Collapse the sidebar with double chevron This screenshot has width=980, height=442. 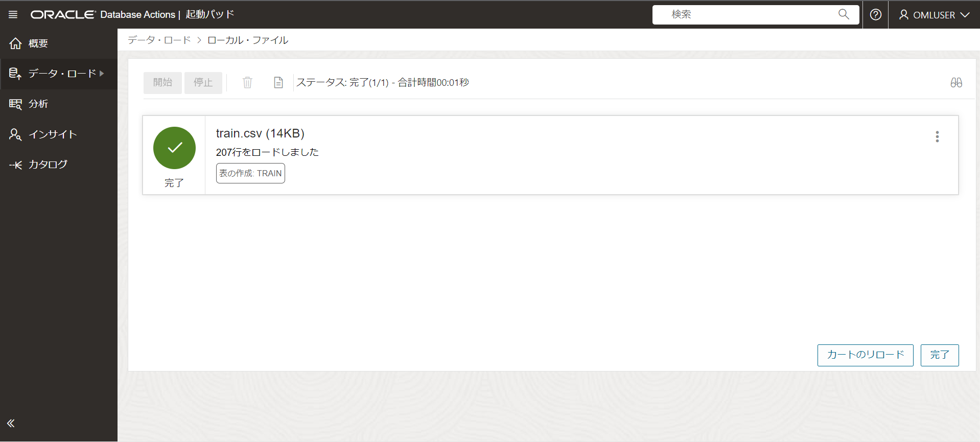[x=11, y=423]
